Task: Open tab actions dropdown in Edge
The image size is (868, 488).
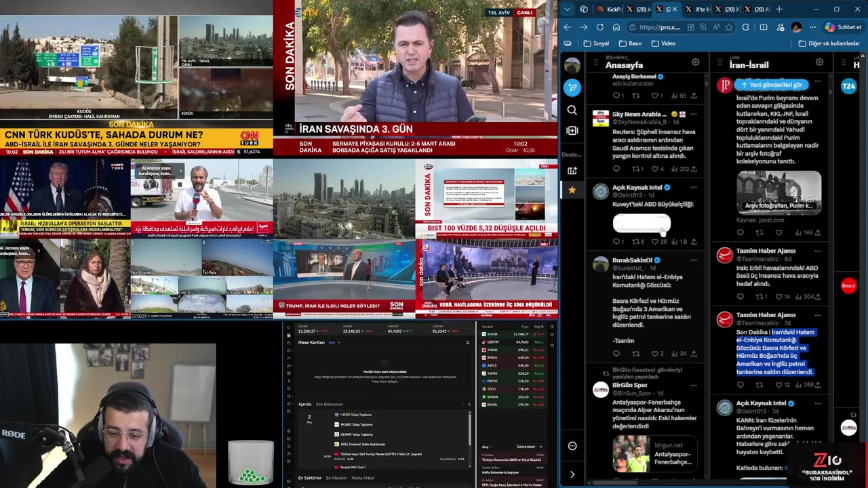Action: pyautogui.click(x=568, y=9)
